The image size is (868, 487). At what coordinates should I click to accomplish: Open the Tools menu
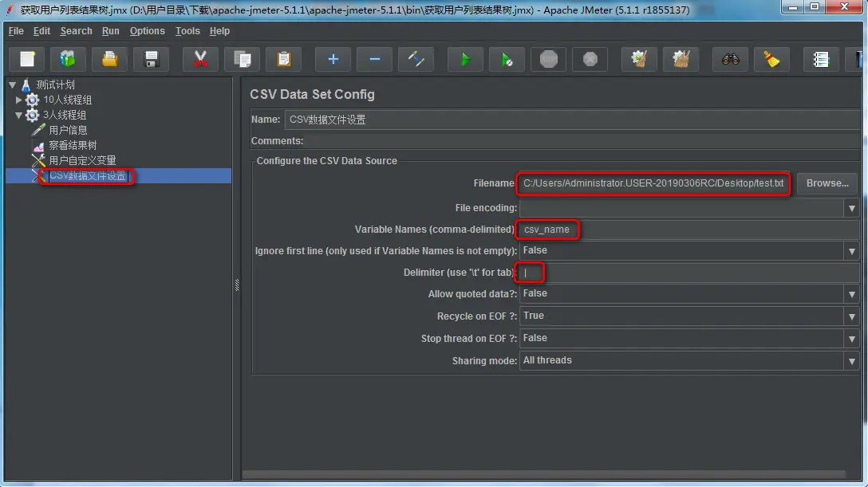tap(187, 31)
